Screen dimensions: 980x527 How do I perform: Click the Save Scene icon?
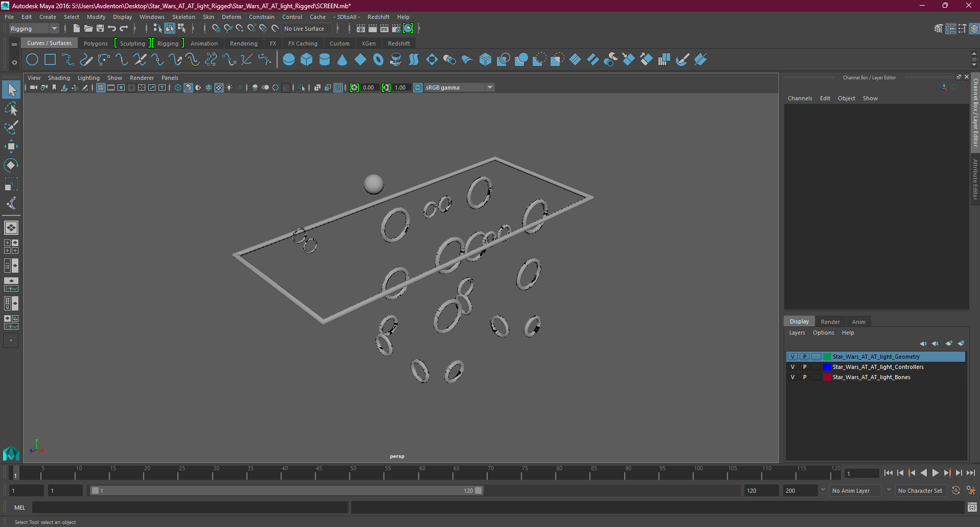100,29
